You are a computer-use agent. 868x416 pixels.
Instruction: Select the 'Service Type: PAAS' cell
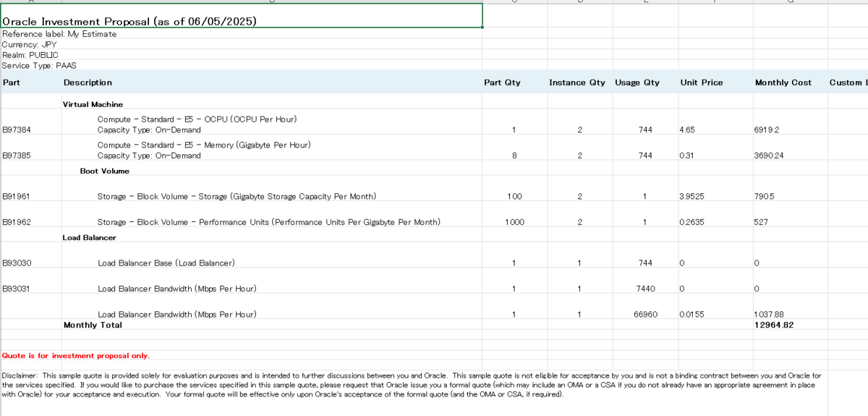click(x=39, y=65)
